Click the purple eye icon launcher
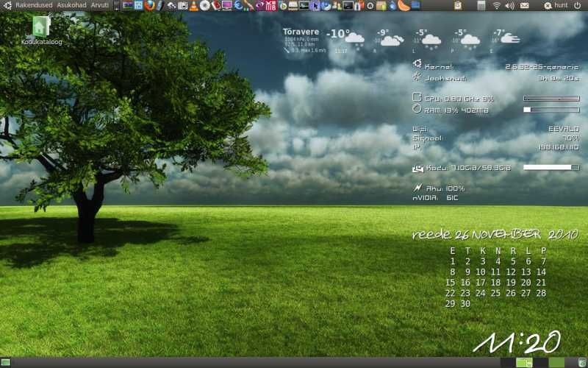Screen dimensions: 588x368 [259, 5]
